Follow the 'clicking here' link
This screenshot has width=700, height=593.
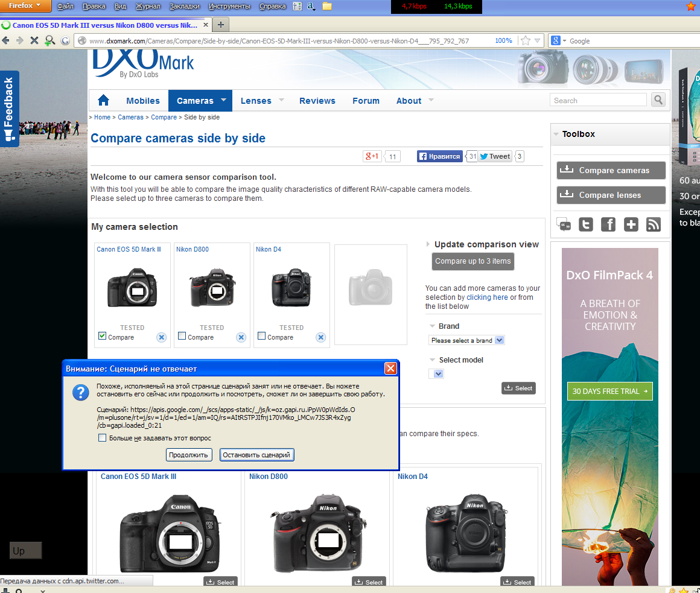click(x=487, y=297)
